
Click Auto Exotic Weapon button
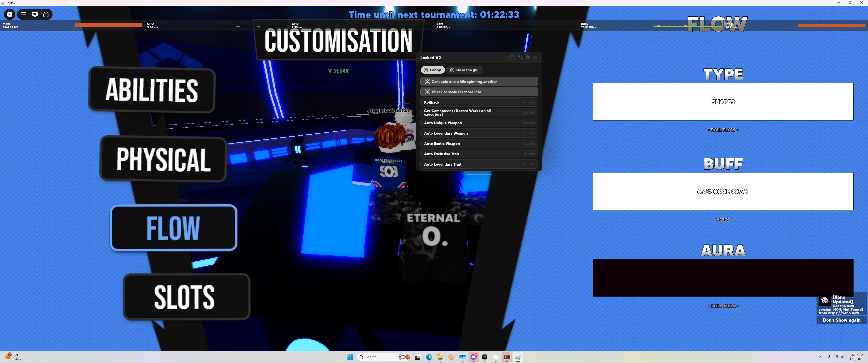click(x=478, y=143)
